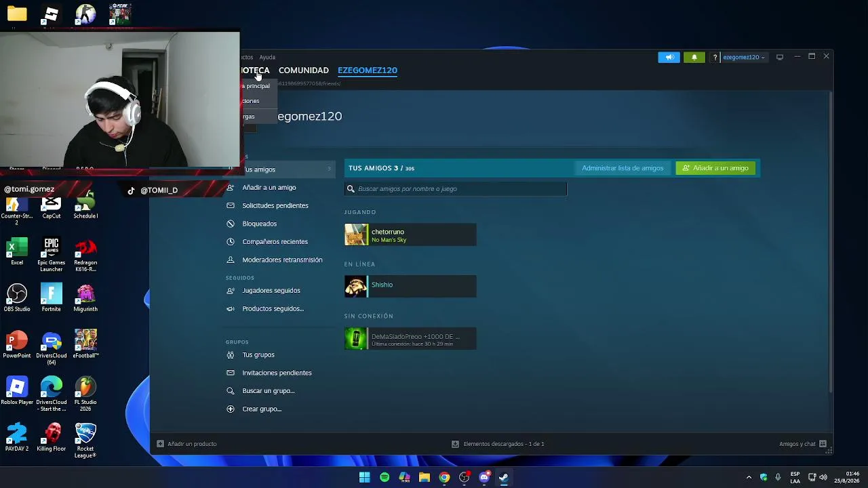Open Jugadores seguidos
Viewport: 868px width, 488px height.
point(271,291)
